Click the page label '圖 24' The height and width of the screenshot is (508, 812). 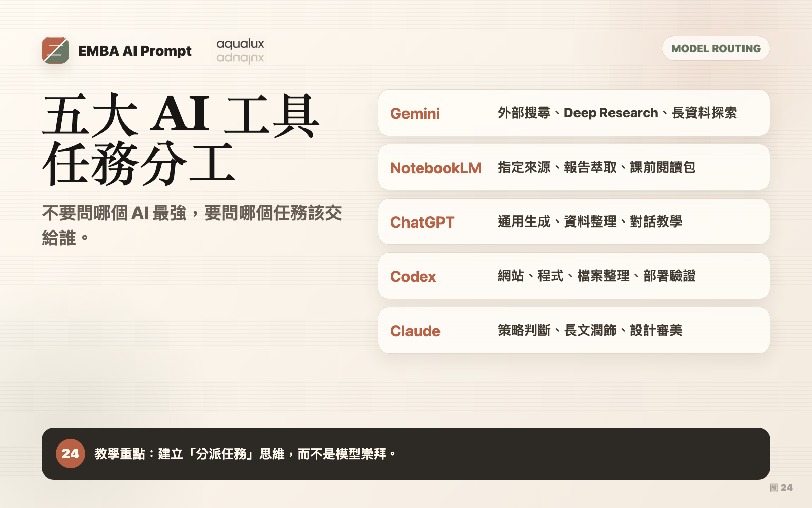click(x=781, y=488)
